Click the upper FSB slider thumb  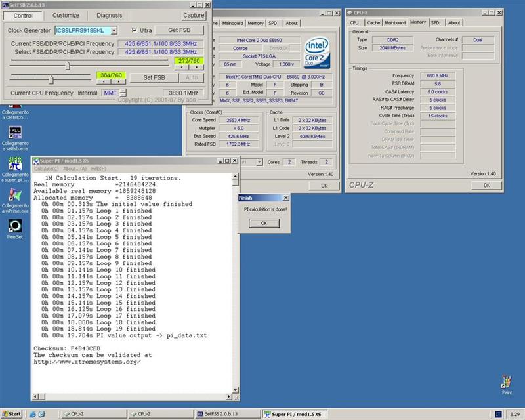68,66
